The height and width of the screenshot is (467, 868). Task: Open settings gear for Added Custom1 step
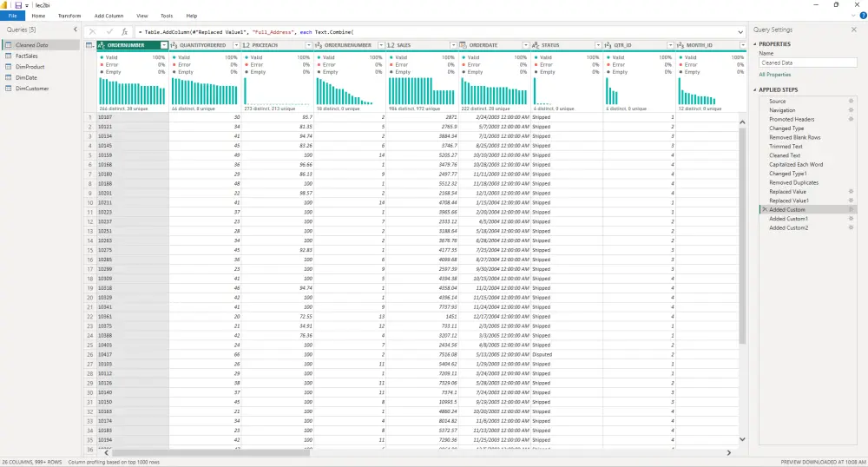tap(851, 219)
